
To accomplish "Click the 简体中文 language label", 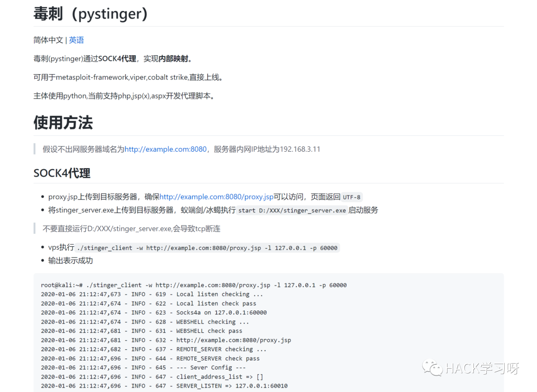I will [x=48, y=40].
